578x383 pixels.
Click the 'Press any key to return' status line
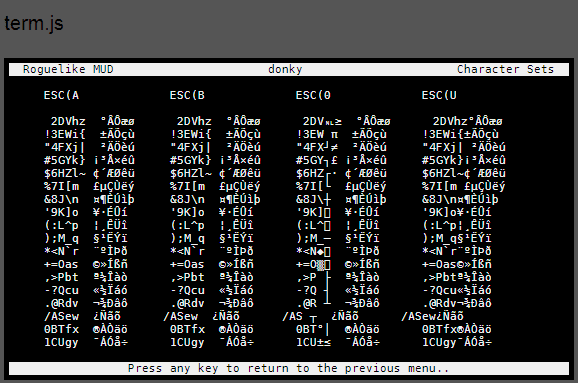289,368
